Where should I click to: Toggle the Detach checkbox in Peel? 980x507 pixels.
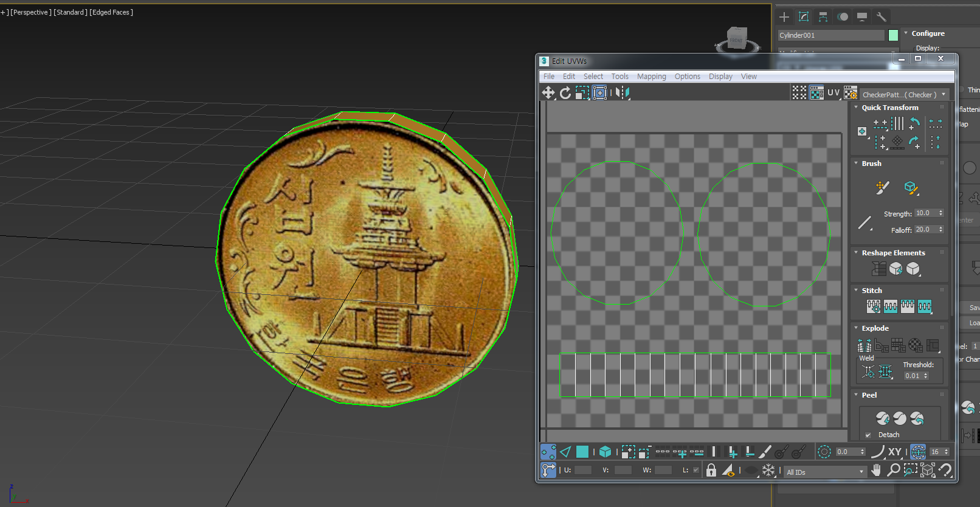868,435
